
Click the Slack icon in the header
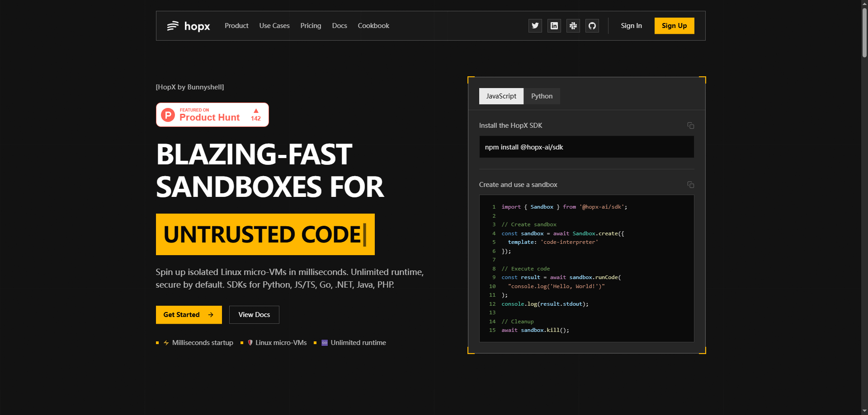(x=573, y=26)
